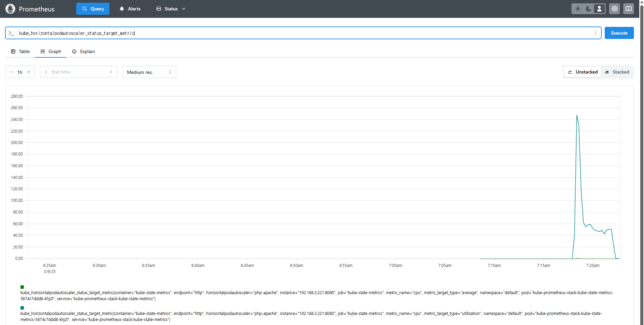Go to next end time chevron
The height and width of the screenshot is (325, 644).
coord(111,72)
